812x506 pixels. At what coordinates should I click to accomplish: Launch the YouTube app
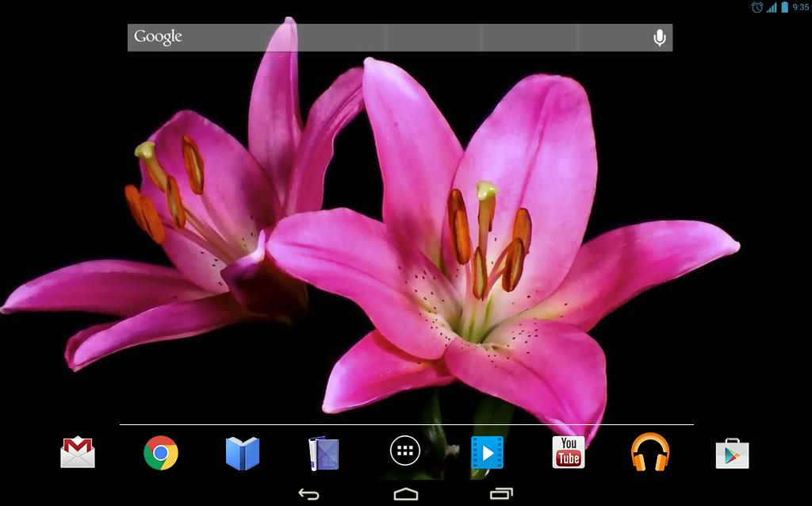(x=569, y=452)
